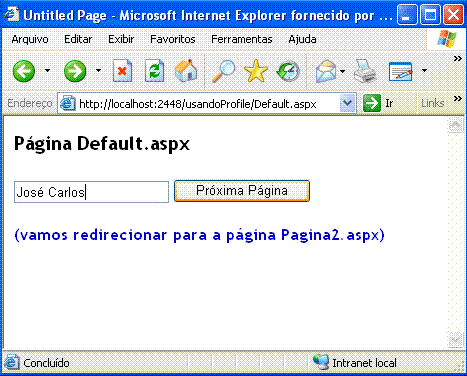Click the Concluído status text
Screen dimensions: 467x376
[x=46, y=363]
